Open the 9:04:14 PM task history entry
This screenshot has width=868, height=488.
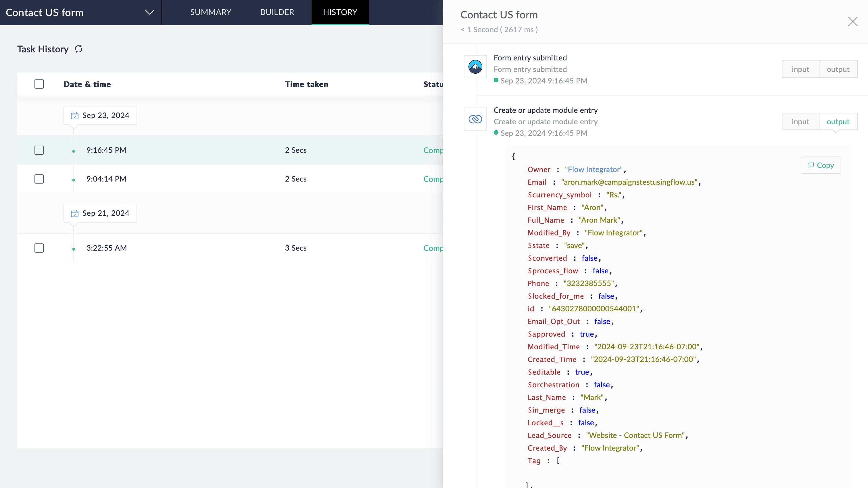tap(106, 179)
